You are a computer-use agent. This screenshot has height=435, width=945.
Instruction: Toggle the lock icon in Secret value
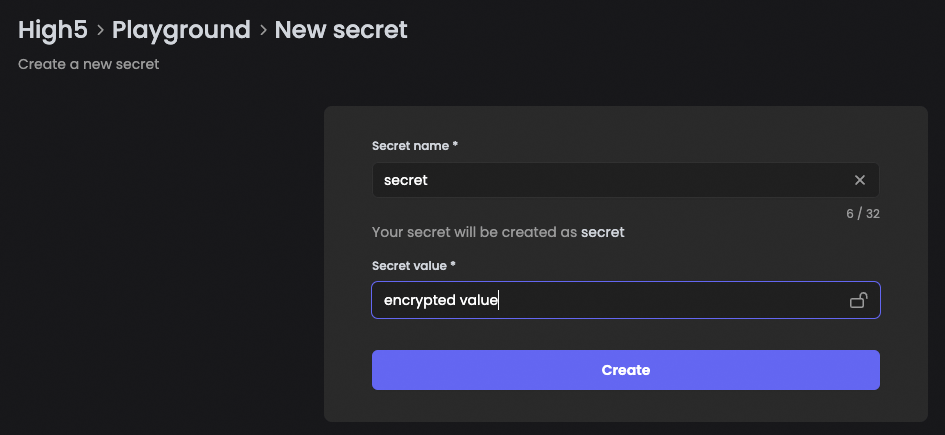[x=858, y=300]
